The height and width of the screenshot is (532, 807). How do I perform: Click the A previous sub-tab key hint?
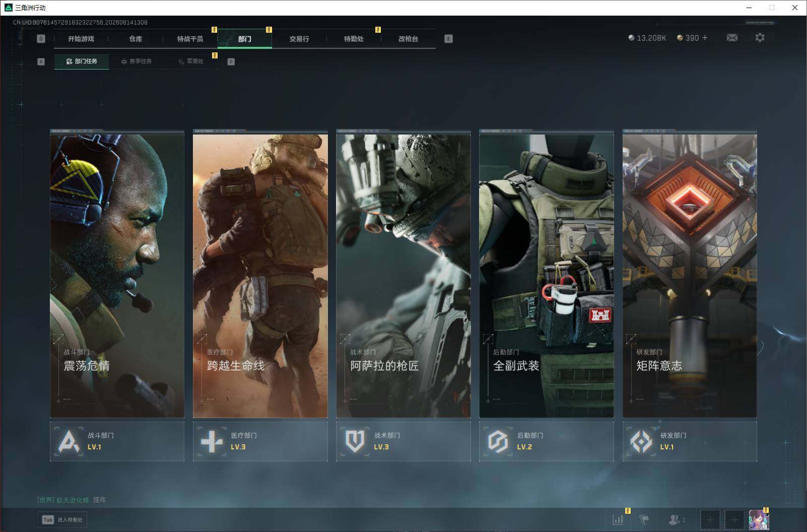[x=41, y=61]
